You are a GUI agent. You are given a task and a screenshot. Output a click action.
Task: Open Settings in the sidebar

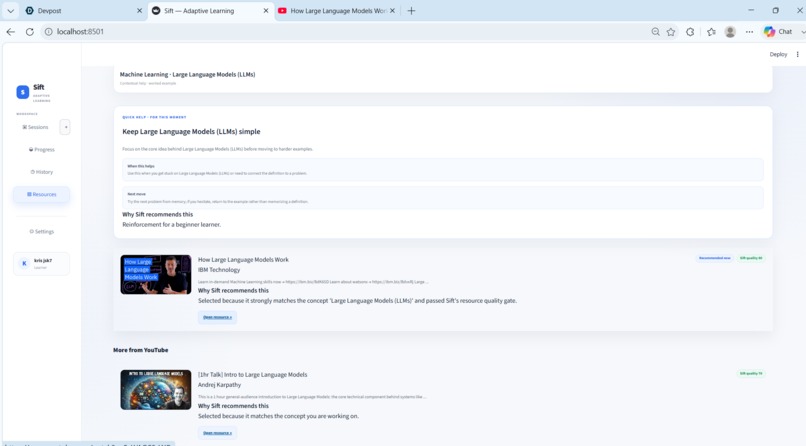point(42,232)
